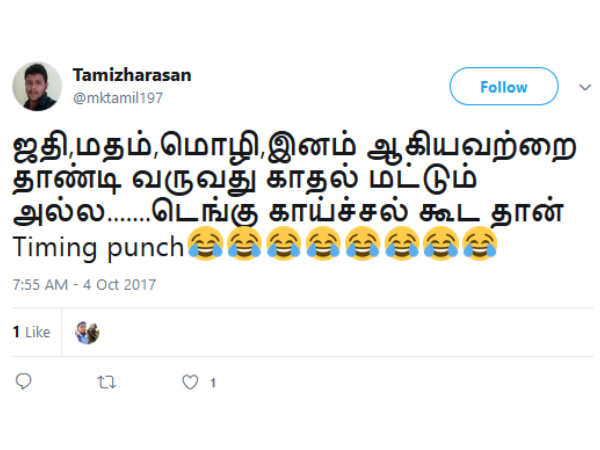Click the Tamizharasan display name
This screenshot has height=450, width=600.
pyautogui.click(x=132, y=75)
